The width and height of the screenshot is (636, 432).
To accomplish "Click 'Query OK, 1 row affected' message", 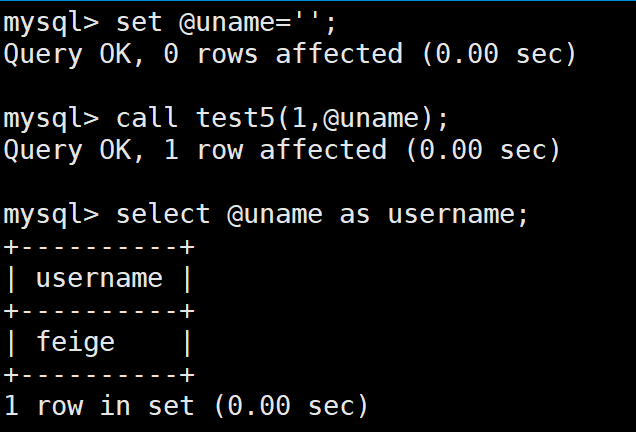I will (195, 151).
